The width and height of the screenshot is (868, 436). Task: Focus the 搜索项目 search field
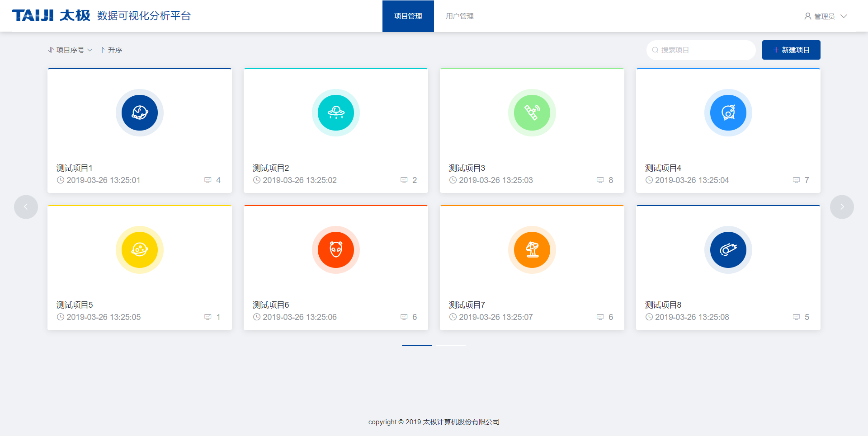701,50
